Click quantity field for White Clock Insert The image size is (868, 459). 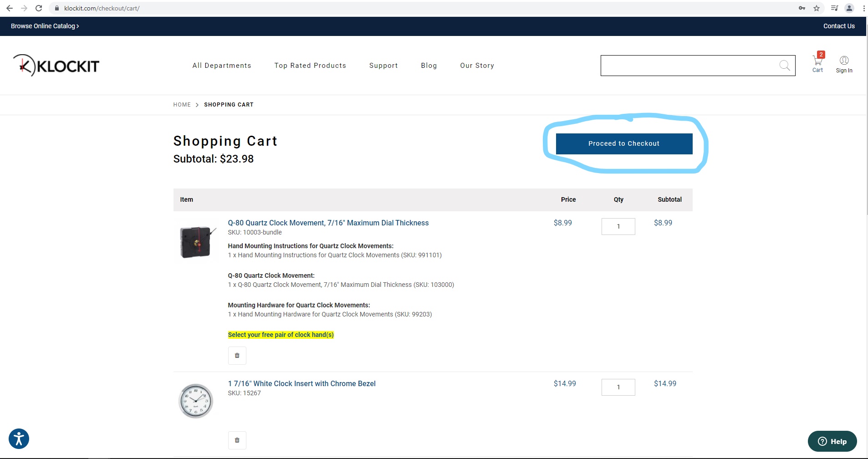618,387
